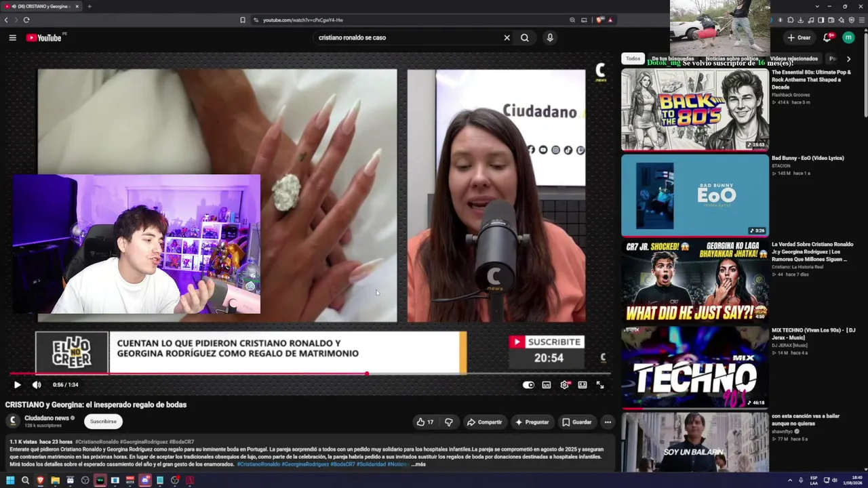
Task: Open The Essential 80s video title
Action: point(811,80)
